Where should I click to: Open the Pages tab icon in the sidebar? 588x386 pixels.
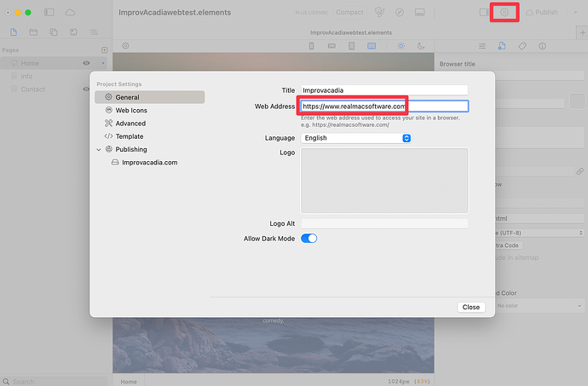tap(14, 32)
